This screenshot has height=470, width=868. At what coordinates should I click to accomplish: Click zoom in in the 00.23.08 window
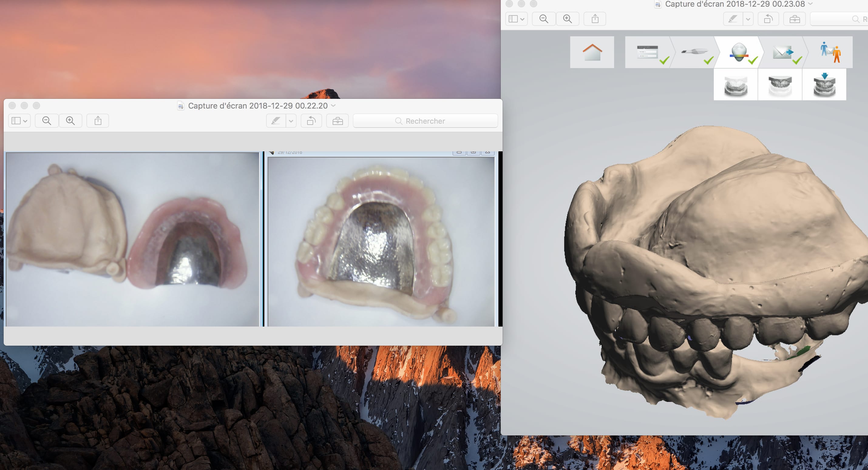point(568,19)
